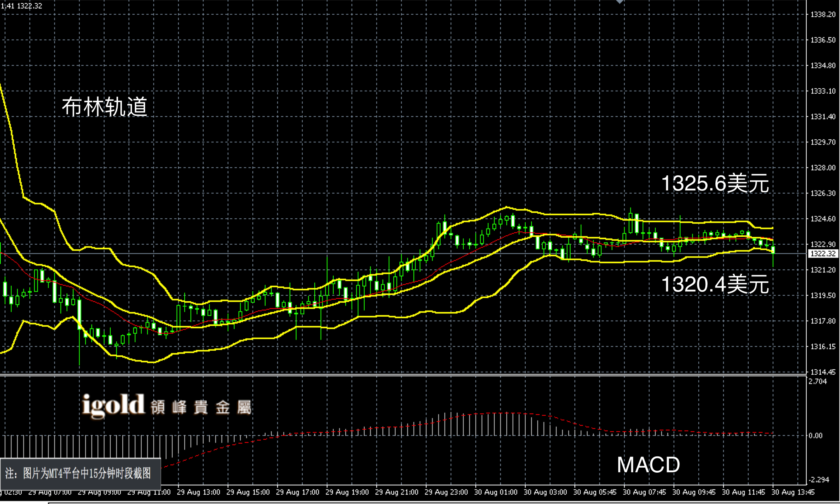Click the chart shift triangle marker at top
Image resolution: width=840 pixels, height=504 pixels.
(620, 2)
